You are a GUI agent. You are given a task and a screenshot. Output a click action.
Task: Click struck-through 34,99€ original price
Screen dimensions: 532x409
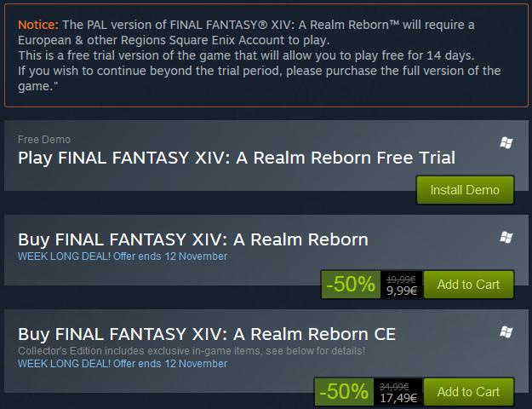[x=394, y=387]
